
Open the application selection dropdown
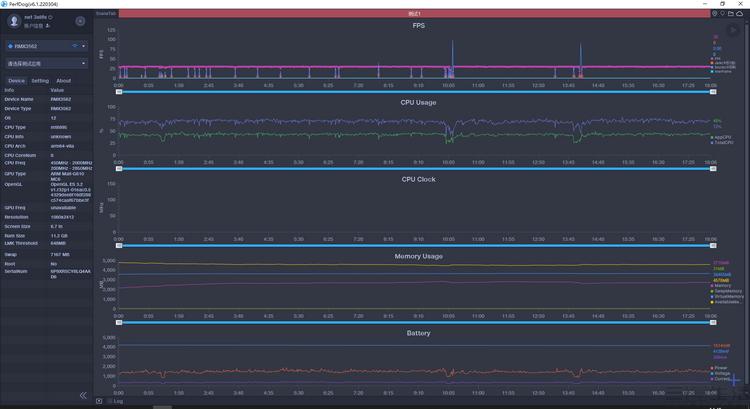coord(46,63)
